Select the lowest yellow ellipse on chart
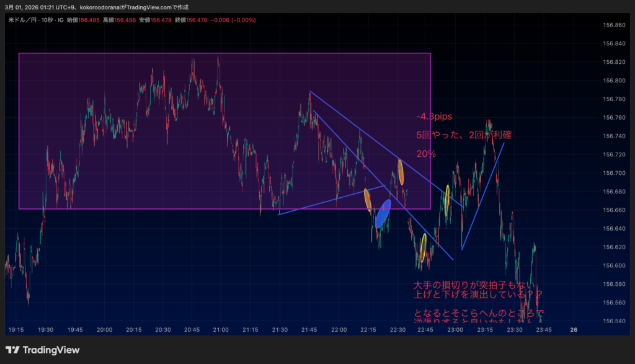 click(424, 247)
